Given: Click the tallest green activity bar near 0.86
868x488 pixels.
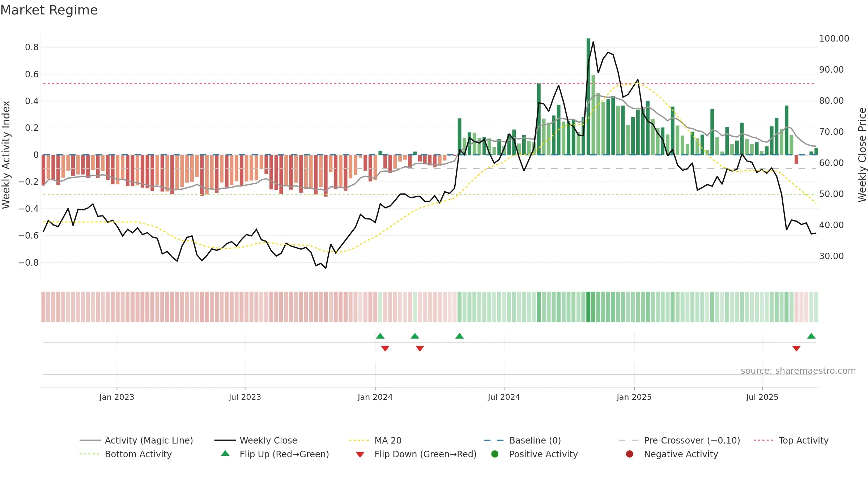Looking at the screenshot, I should (588, 97).
